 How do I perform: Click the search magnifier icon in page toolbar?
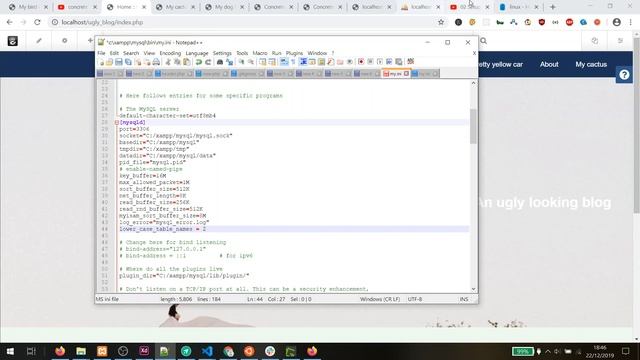484,41
